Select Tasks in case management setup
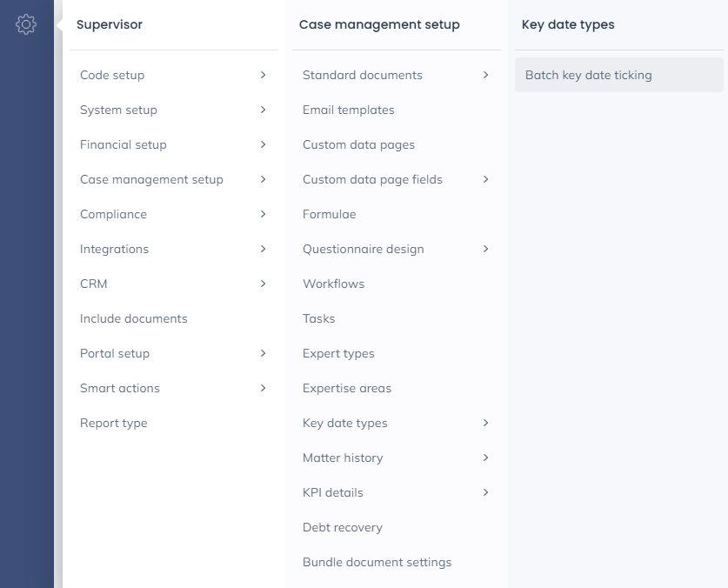This screenshot has height=588, width=728. pos(318,318)
